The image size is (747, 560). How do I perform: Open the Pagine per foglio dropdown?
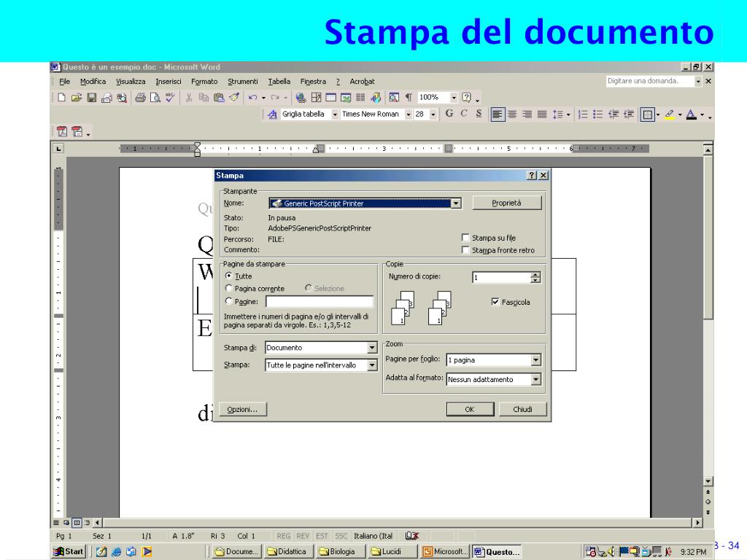coord(536,360)
